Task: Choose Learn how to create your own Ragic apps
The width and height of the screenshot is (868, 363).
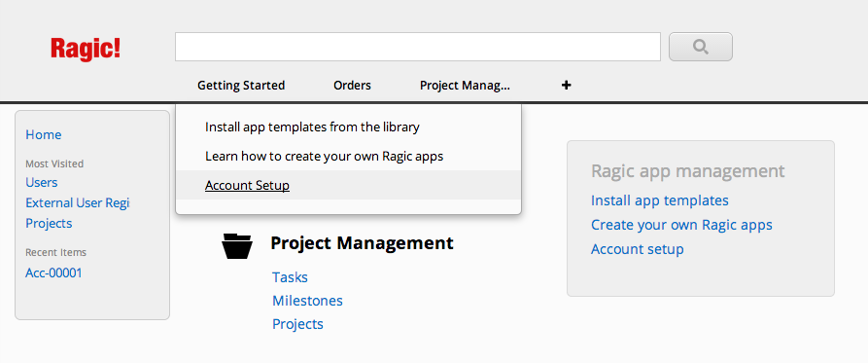Action: pyautogui.click(x=324, y=157)
